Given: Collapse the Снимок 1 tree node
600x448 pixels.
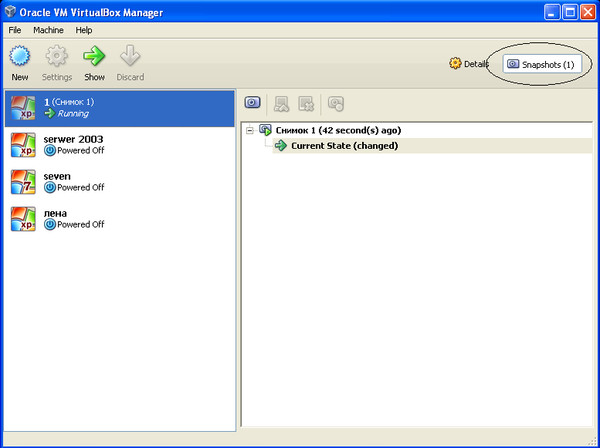Looking at the screenshot, I should pos(250,131).
